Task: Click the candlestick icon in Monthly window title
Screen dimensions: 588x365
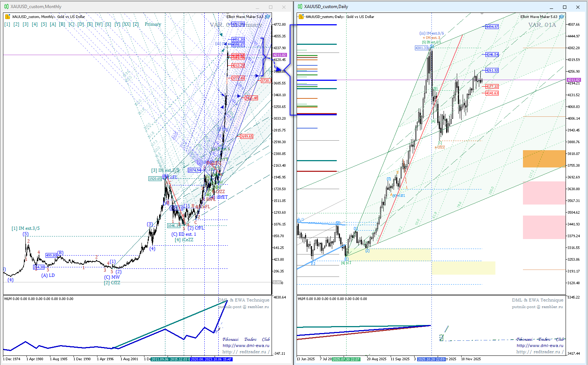Action: point(6,7)
